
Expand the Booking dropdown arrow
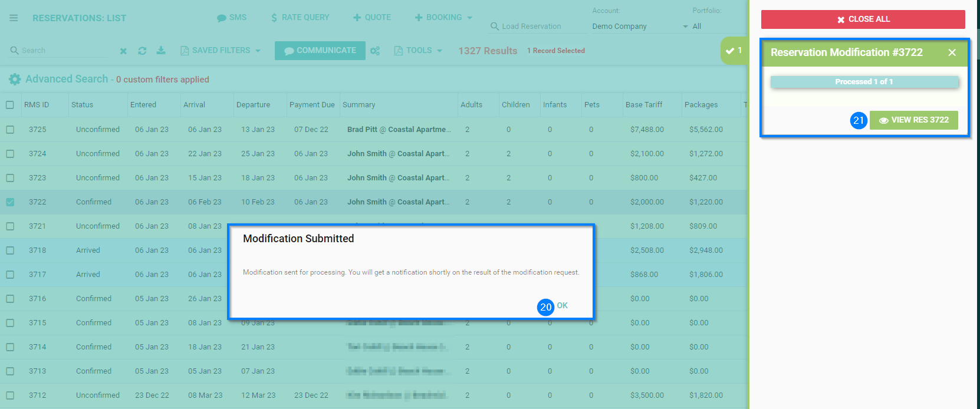coord(470,18)
